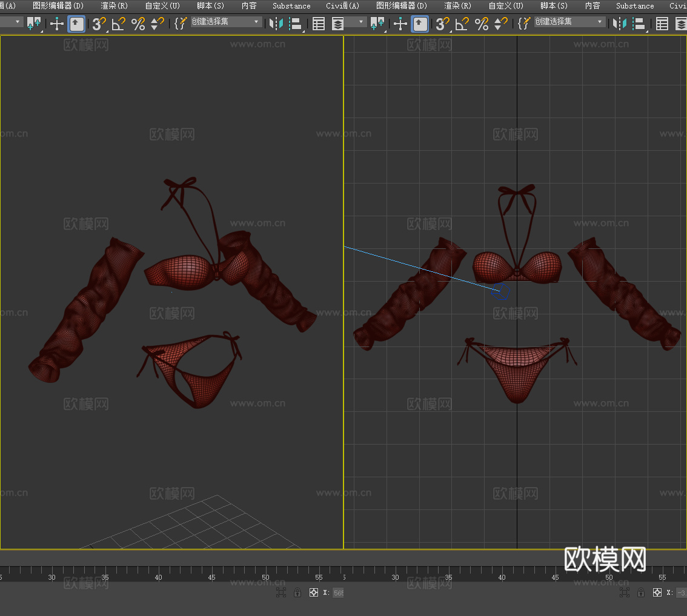Viewport: 687px width, 616px height.
Task: Click frame 35 on front-view window timeline
Action: click(449, 577)
